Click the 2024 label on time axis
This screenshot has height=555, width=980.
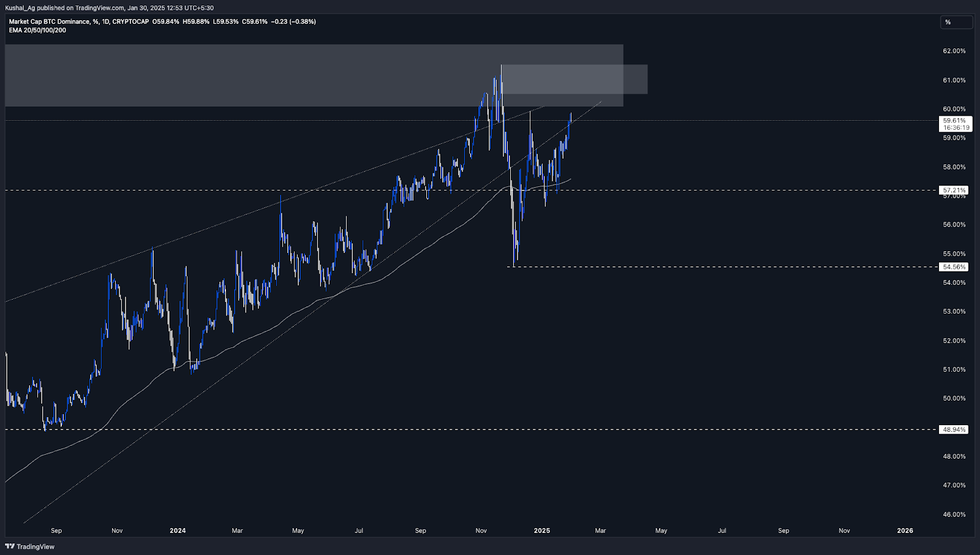178,530
